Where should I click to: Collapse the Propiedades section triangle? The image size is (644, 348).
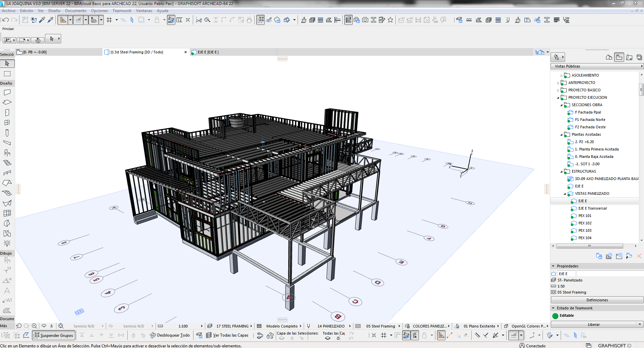click(x=553, y=266)
